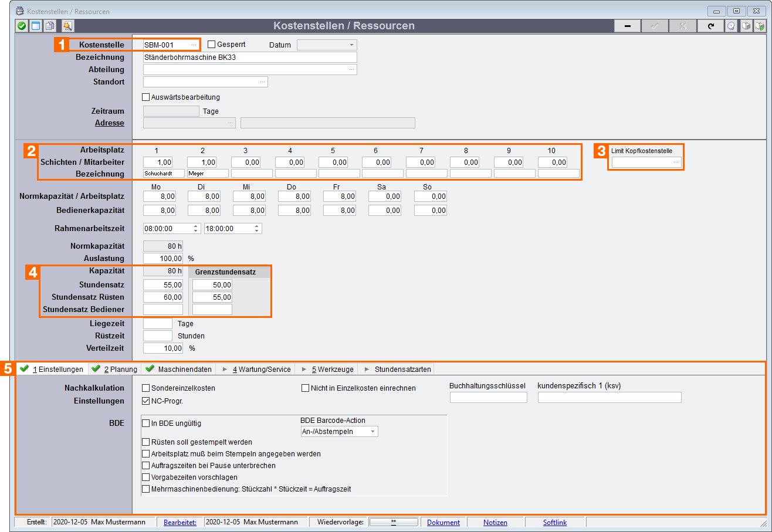Open the Dokument link
The image size is (772, 532).
point(443,522)
